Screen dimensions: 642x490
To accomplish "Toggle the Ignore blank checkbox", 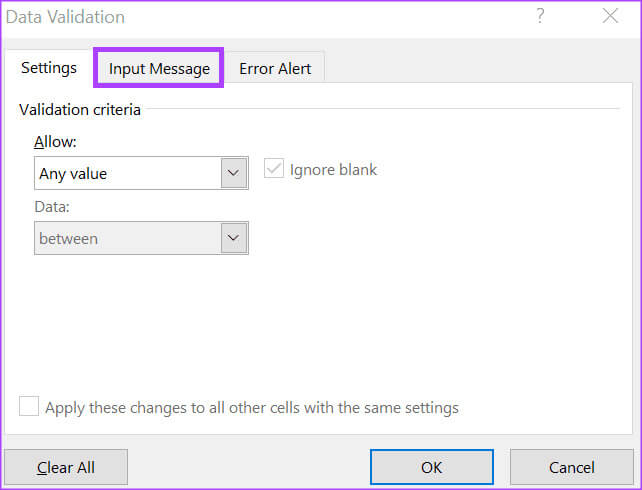I will (274, 169).
